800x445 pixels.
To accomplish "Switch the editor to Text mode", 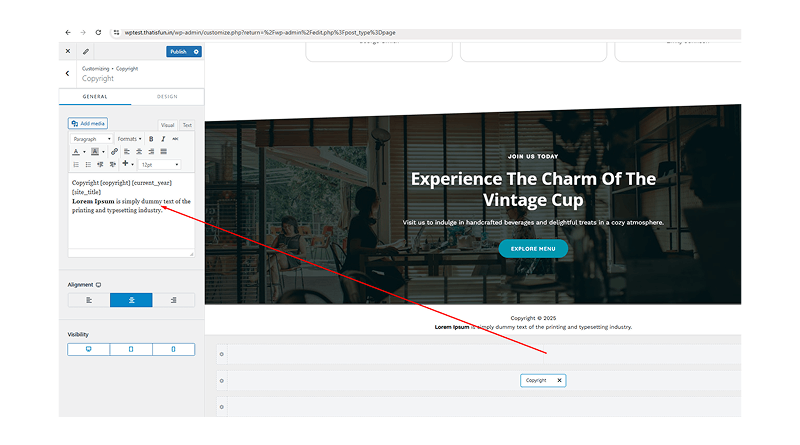I will [x=187, y=125].
